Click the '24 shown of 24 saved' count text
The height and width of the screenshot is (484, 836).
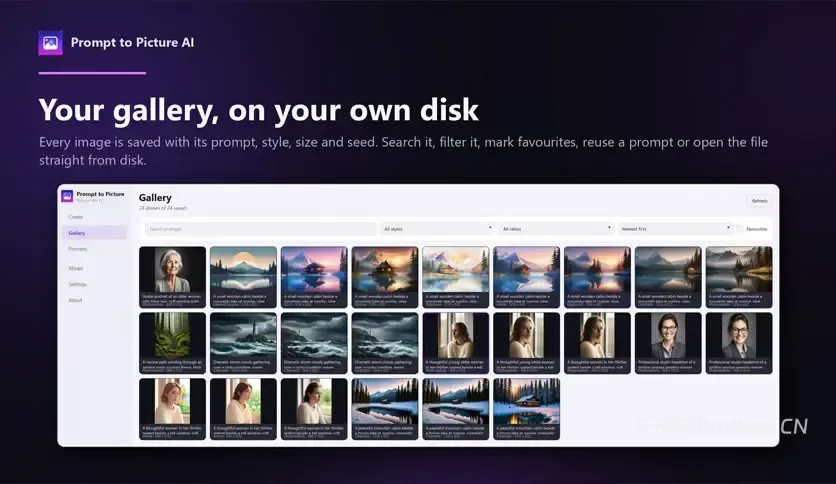[x=163, y=208]
